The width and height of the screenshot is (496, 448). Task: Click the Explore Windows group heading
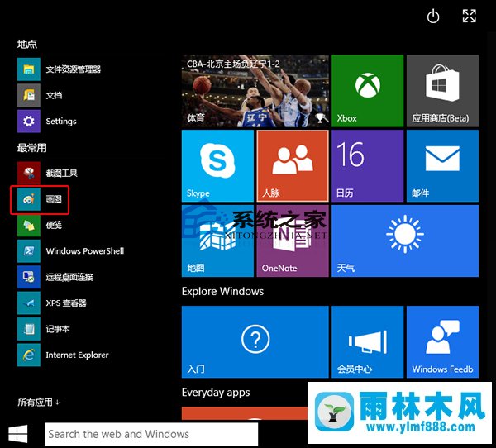tap(222, 291)
